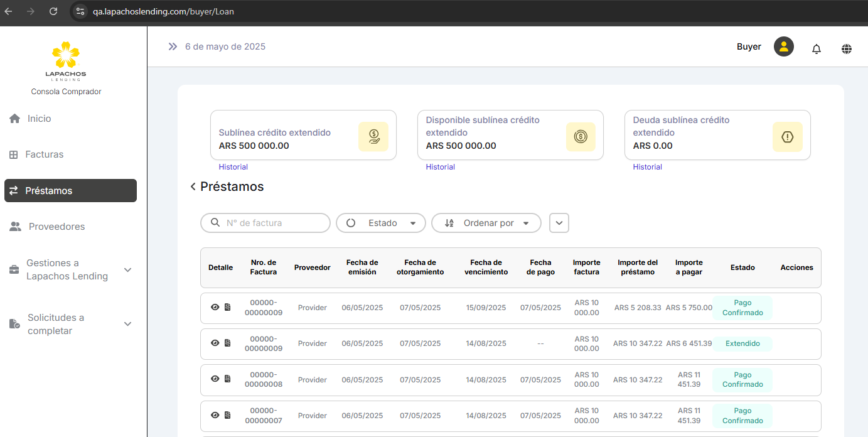Go to Facturas in sidebar

[x=44, y=154]
